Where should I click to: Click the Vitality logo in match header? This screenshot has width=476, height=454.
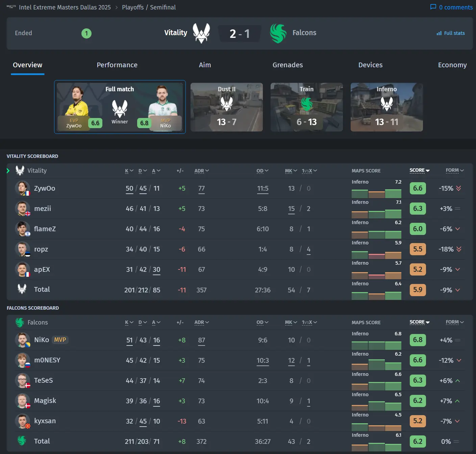click(201, 33)
